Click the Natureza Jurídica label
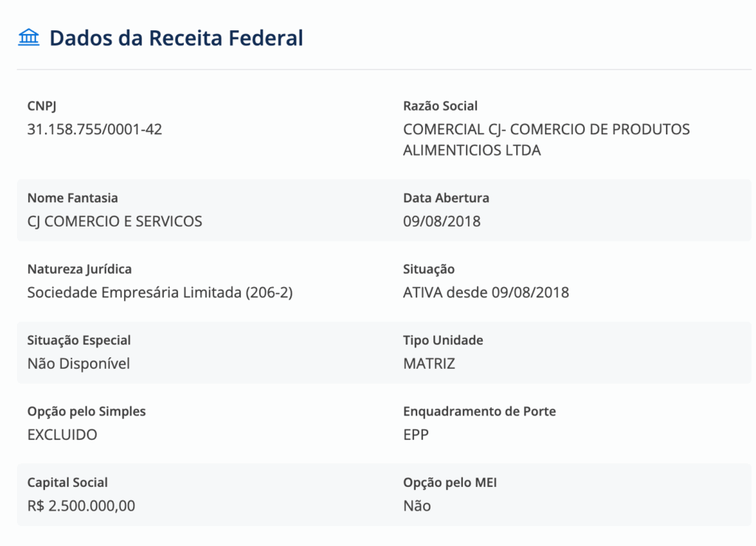This screenshot has height=546, width=756. click(79, 269)
